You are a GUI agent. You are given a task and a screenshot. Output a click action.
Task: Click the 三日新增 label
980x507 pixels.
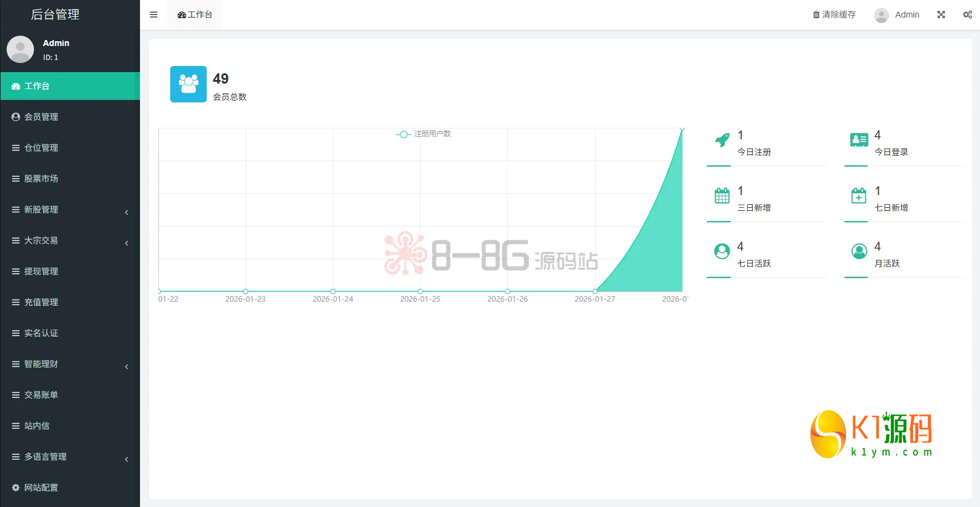pyautogui.click(x=754, y=208)
